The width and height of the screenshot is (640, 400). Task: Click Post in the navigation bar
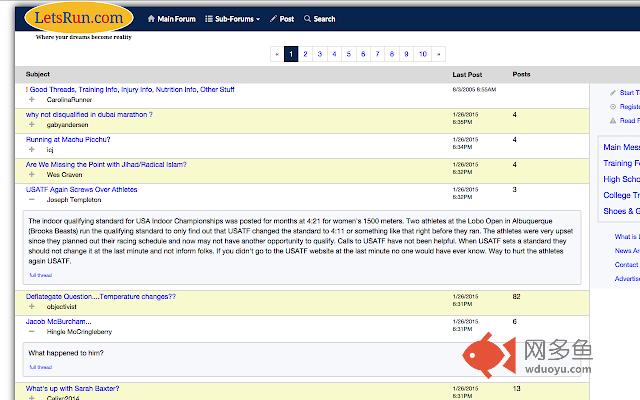tap(282, 19)
